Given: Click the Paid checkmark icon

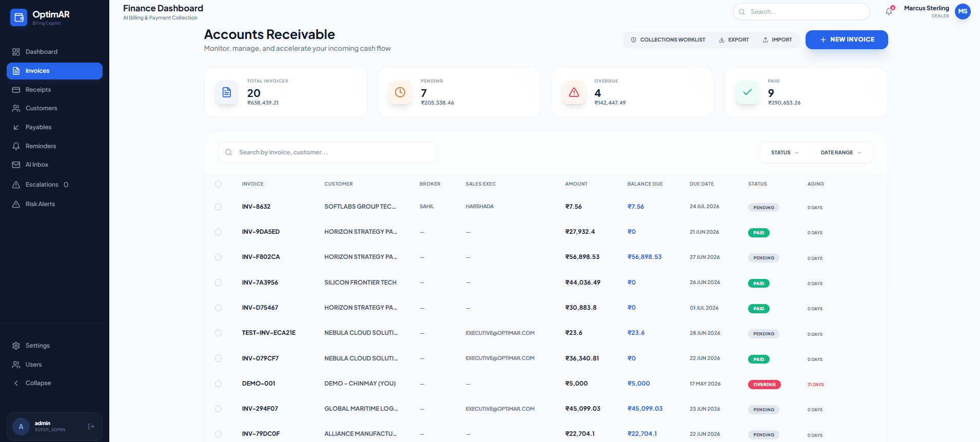Looking at the screenshot, I should 747,92.
